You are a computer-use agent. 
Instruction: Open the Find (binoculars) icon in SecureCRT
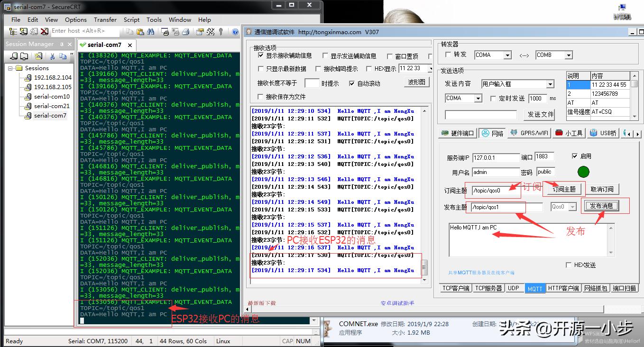(151, 31)
